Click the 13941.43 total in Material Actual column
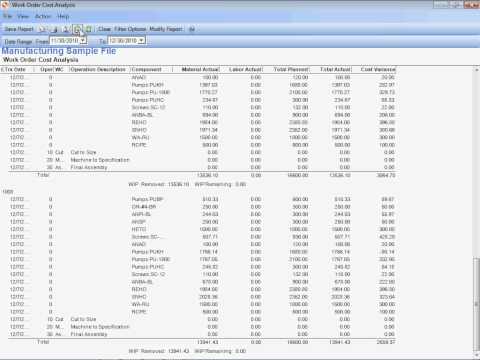 pyautogui.click(x=208, y=342)
